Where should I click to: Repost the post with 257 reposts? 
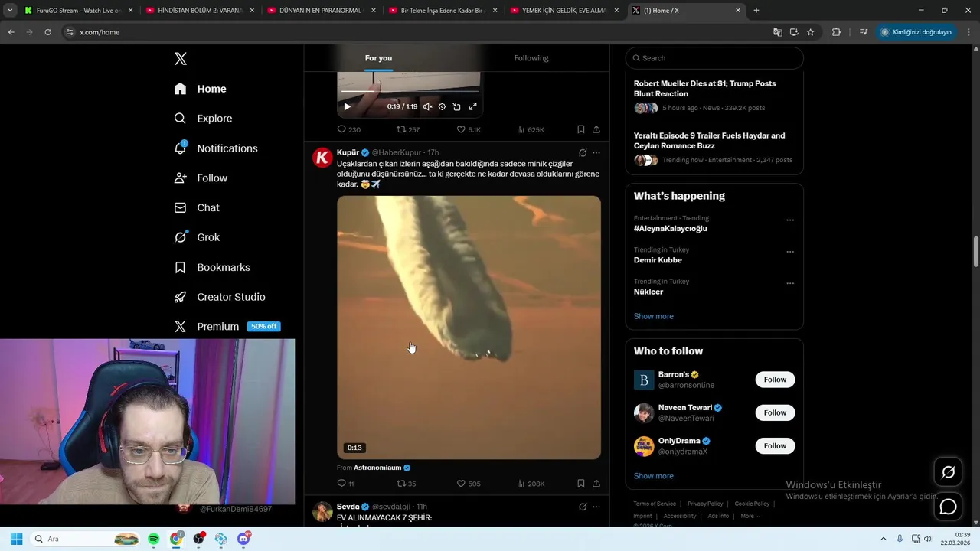pos(408,129)
